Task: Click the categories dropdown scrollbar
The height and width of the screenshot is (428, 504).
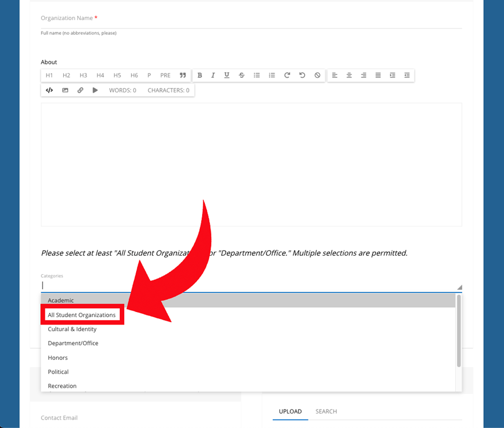Action: (459, 331)
